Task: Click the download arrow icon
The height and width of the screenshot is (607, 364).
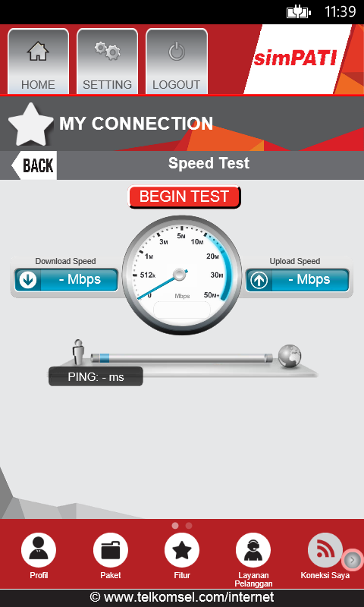Action: coord(28,280)
